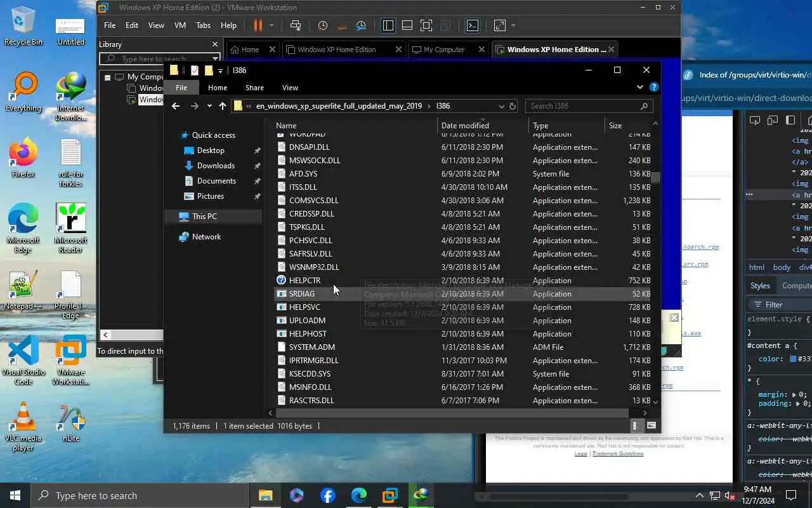The width and height of the screenshot is (812, 508).
Task: Open the Home ribbon tab in Explorer
Action: (217, 88)
